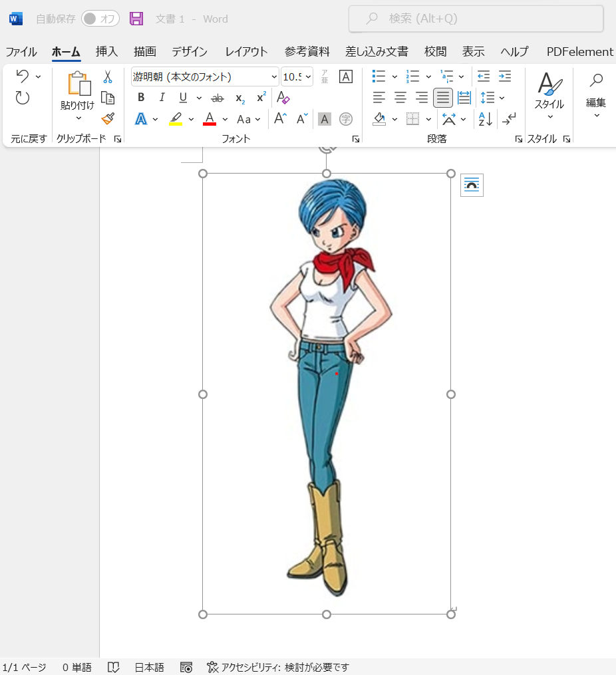Open Change Case Aa dropdown

pyautogui.click(x=249, y=119)
